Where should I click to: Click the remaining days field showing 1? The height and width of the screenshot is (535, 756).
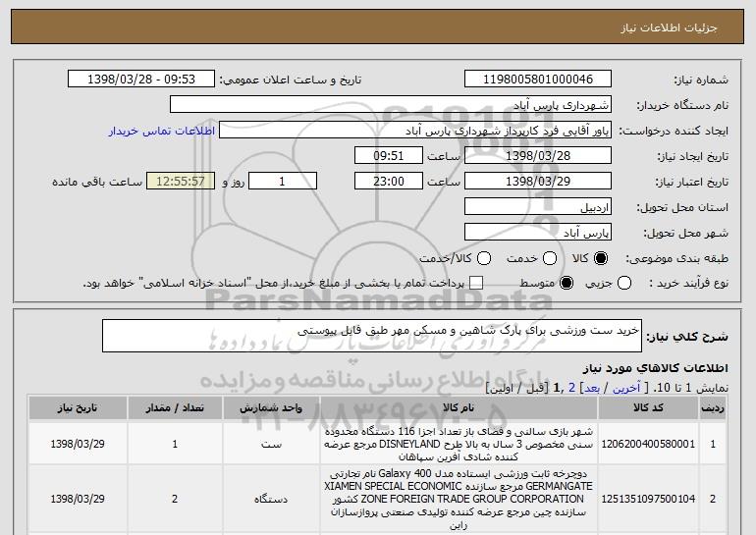point(283,182)
